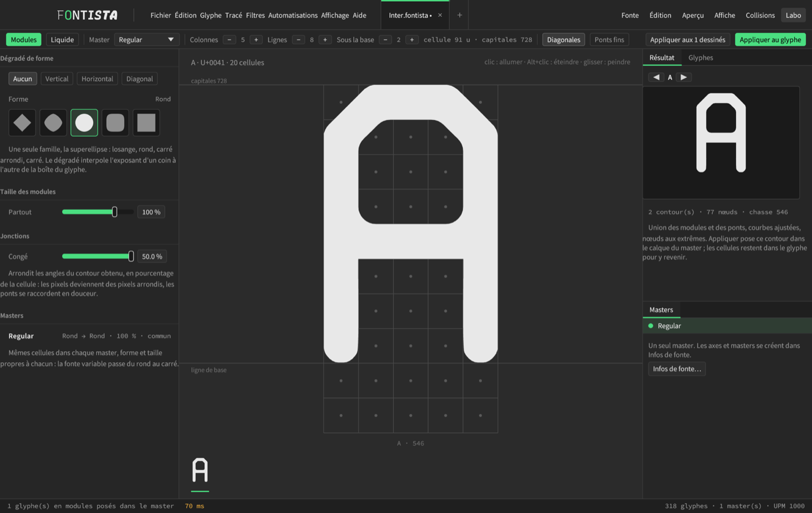Select the diamond (losange) shape swatch
812x513 pixels.
(22, 122)
